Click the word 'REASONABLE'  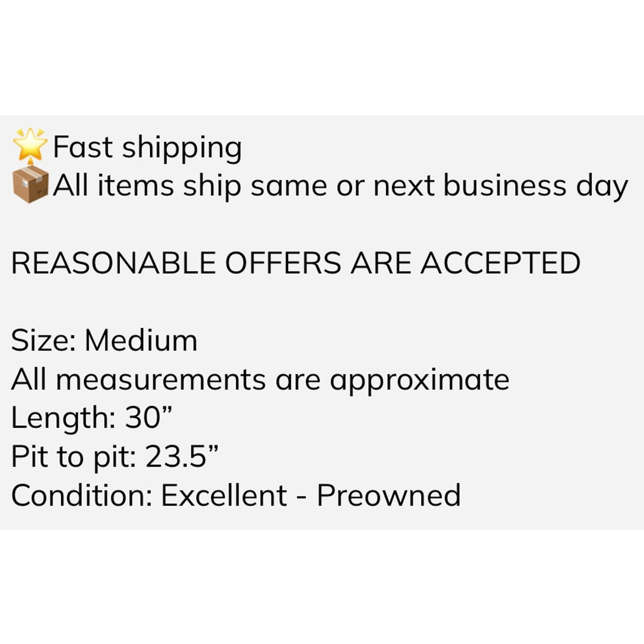click(114, 263)
